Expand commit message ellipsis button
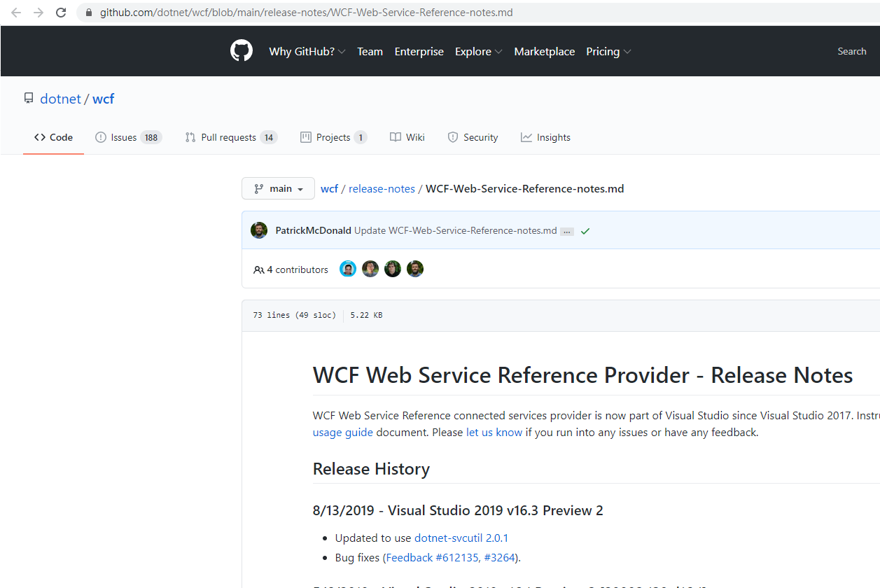Viewport: 880px width, 588px height. click(567, 231)
